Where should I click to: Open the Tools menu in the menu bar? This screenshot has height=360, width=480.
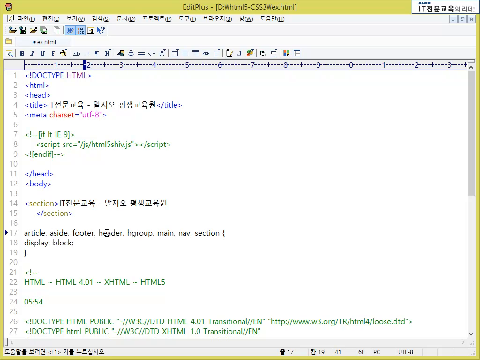click(x=187, y=19)
